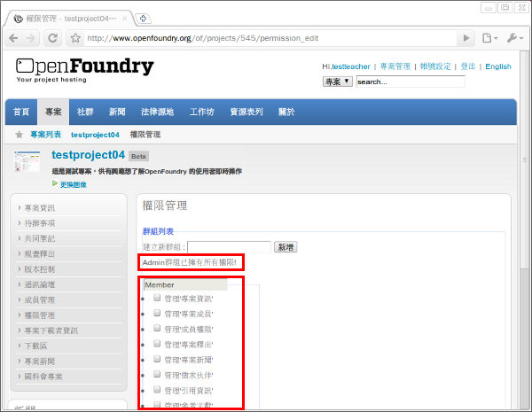The image size is (532, 412).
Task: Open the 工作坊 navigation tab
Action: coord(202,112)
